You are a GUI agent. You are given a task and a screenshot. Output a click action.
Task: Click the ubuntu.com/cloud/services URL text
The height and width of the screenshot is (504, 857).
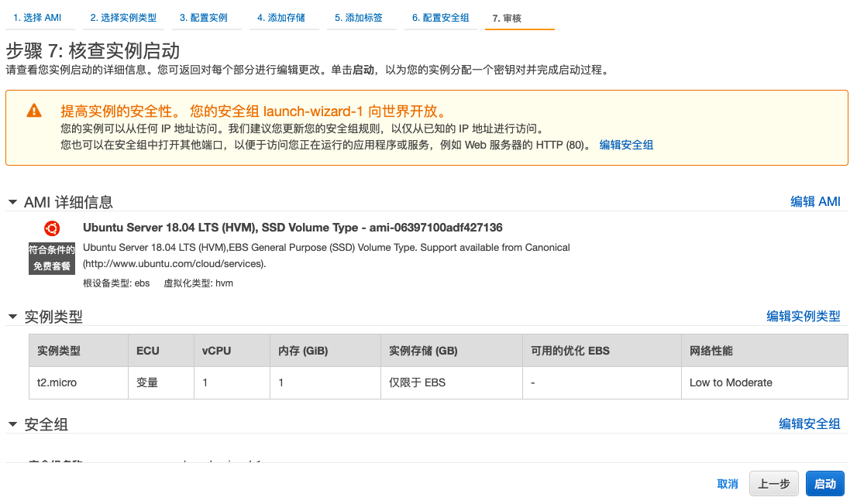(174, 264)
